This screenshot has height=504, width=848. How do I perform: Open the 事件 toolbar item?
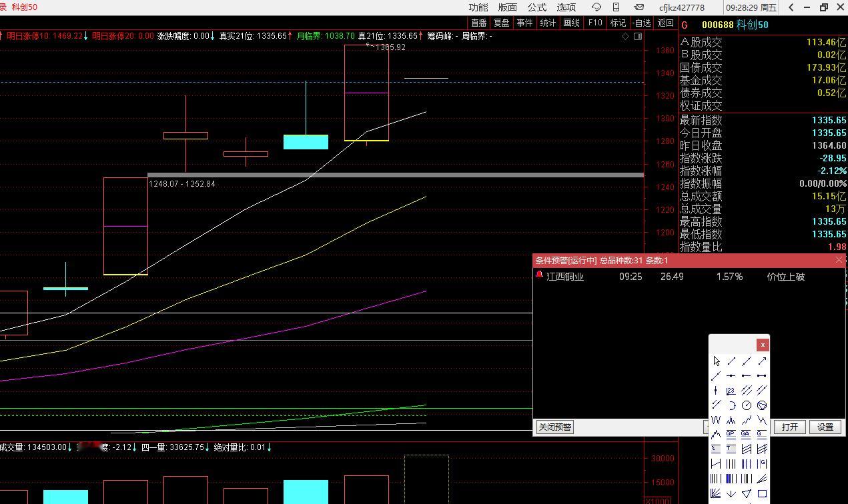(x=525, y=23)
